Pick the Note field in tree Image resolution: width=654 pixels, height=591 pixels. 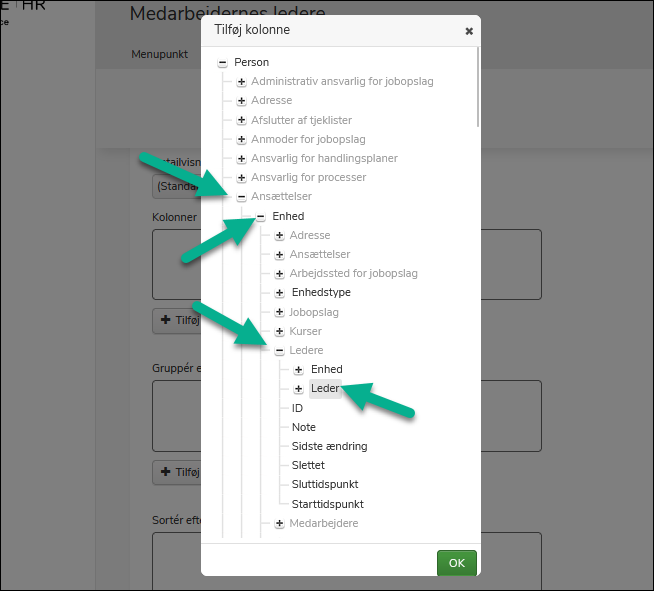click(x=303, y=427)
